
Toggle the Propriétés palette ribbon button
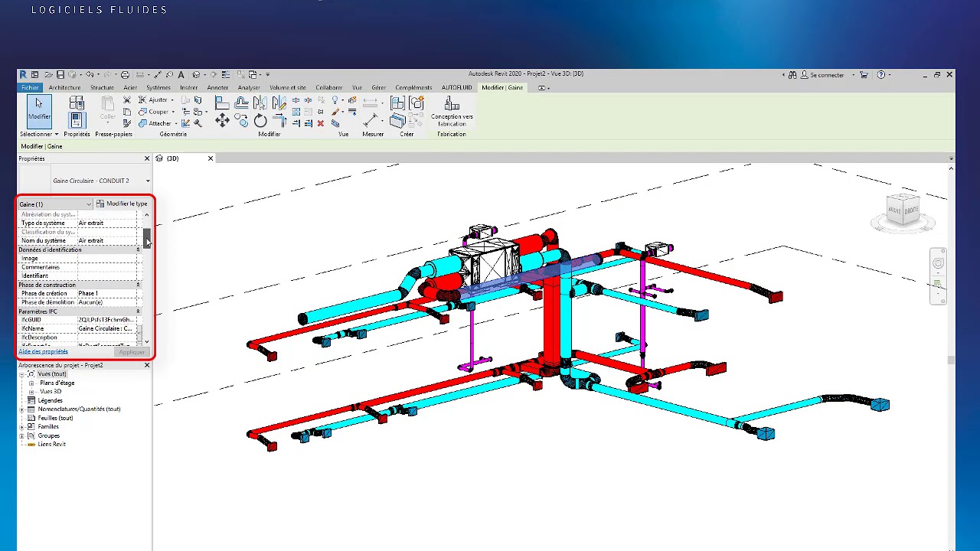click(x=77, y=120)
